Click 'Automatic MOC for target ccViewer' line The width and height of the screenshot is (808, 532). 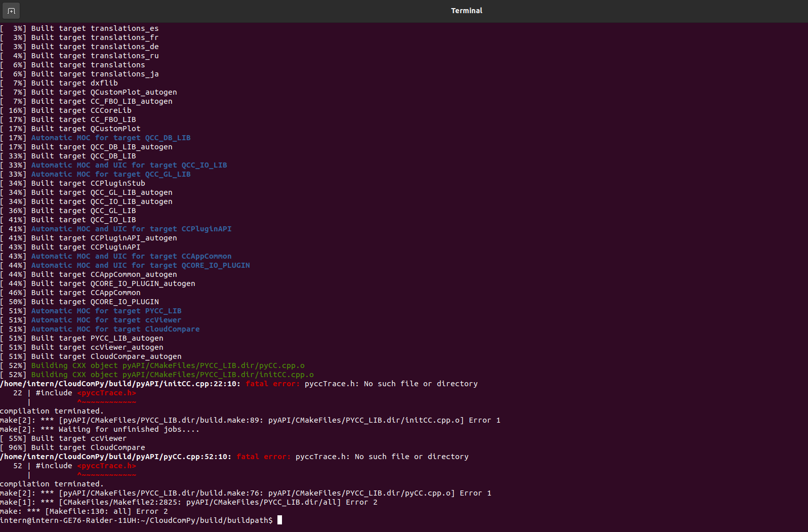(x=91, y=320)
